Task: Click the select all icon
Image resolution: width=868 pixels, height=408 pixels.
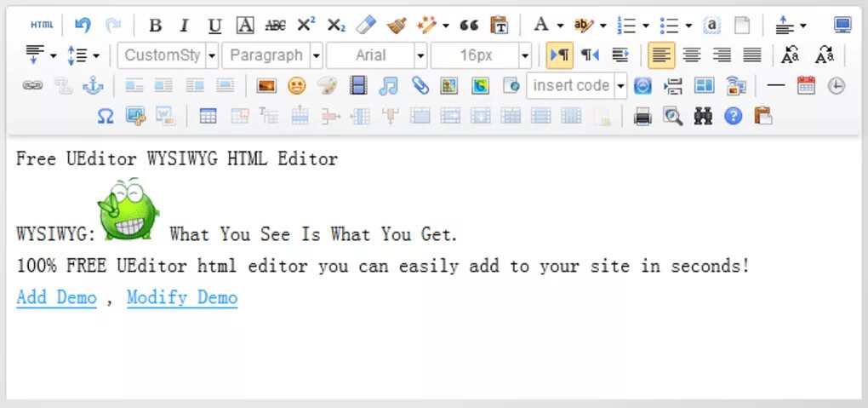Action: pyautogui.click(x=711, y=25)
